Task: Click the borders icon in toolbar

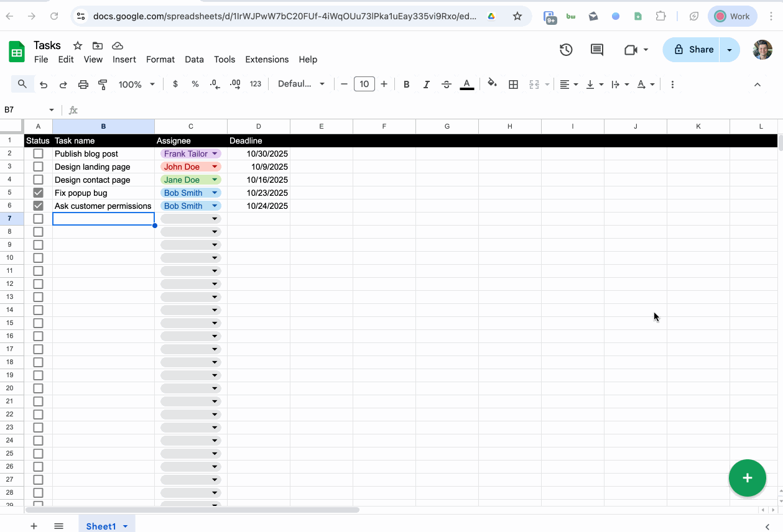Action: (x=513, y=85)
